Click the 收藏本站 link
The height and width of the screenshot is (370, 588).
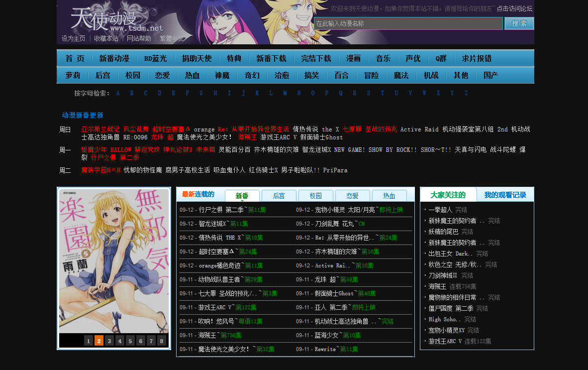click(x=106, y=38)
